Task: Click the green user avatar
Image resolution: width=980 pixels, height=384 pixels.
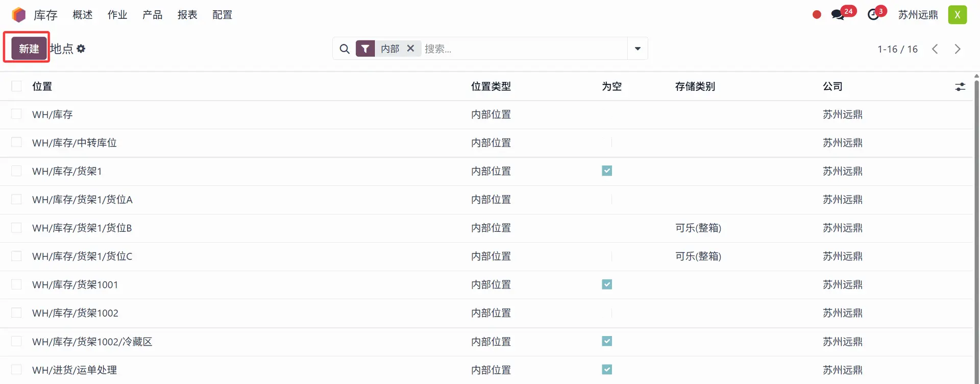Action: click(x=957, y=15)
